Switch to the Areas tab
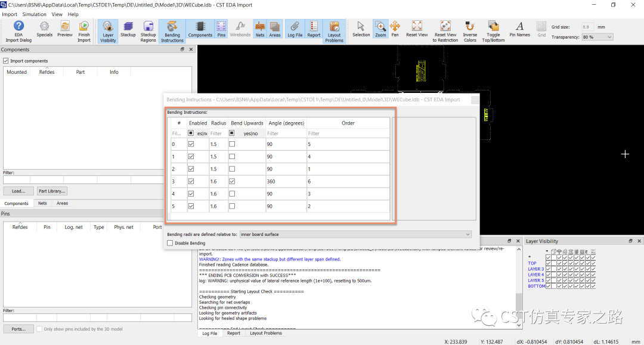The image size is (644, 345). [x=63, y=203]
